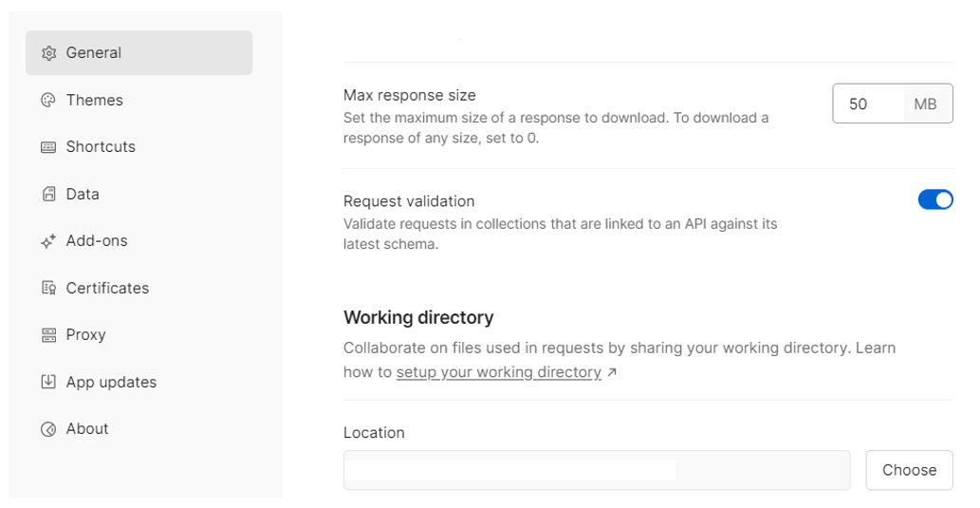The height and width of the screenshot is (508, 980).
Task: Open the Shortcuts settings tab
Action: tap(139, 147)
